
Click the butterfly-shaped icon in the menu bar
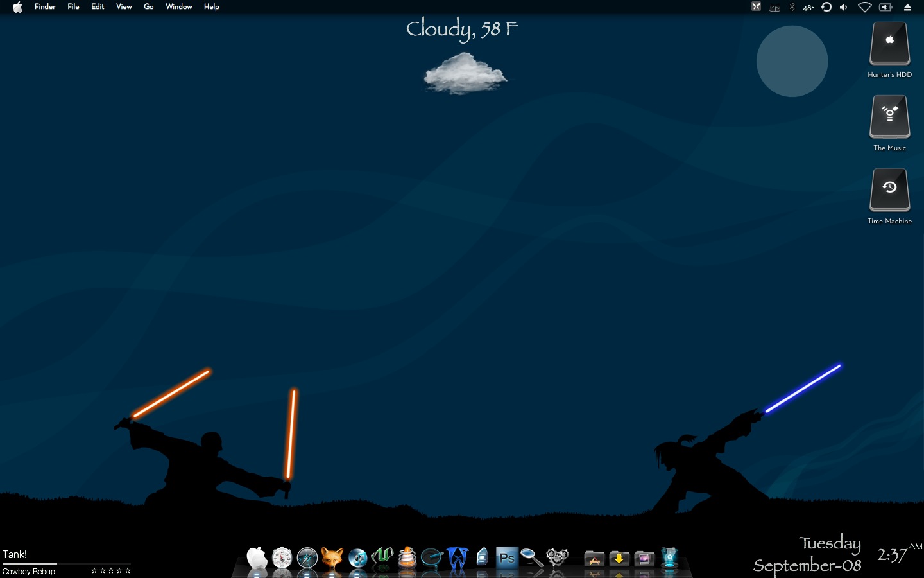click(757, 7)
